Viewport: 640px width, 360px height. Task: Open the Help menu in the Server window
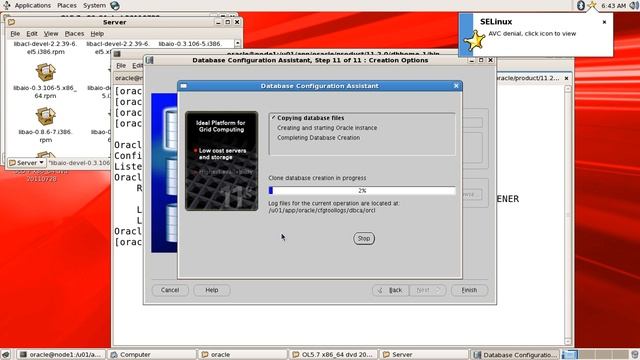pos(97,33)
